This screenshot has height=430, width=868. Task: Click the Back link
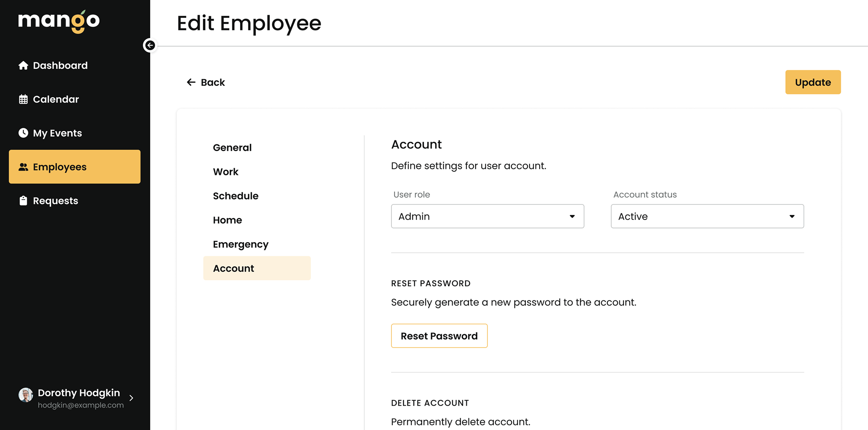tap(213, 82)
